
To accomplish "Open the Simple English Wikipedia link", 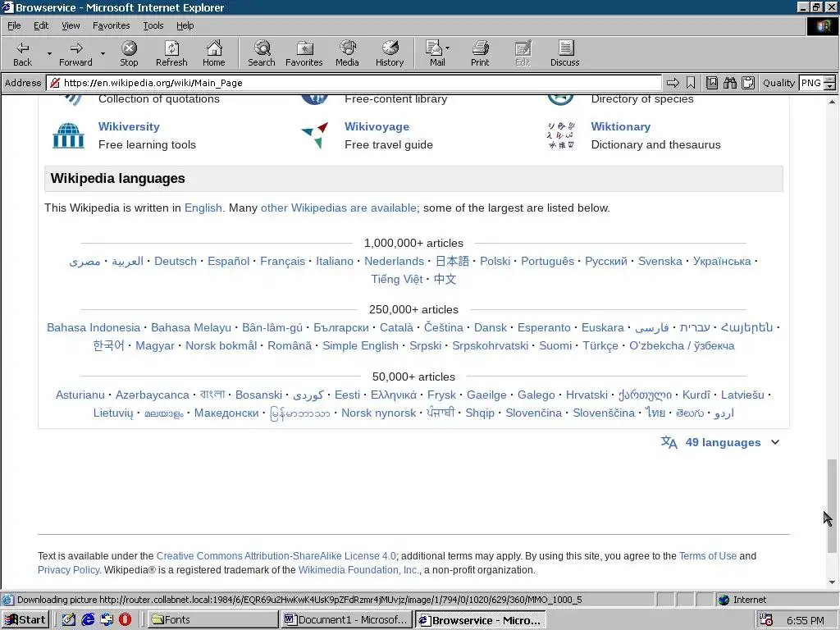I will coord(361,345).
